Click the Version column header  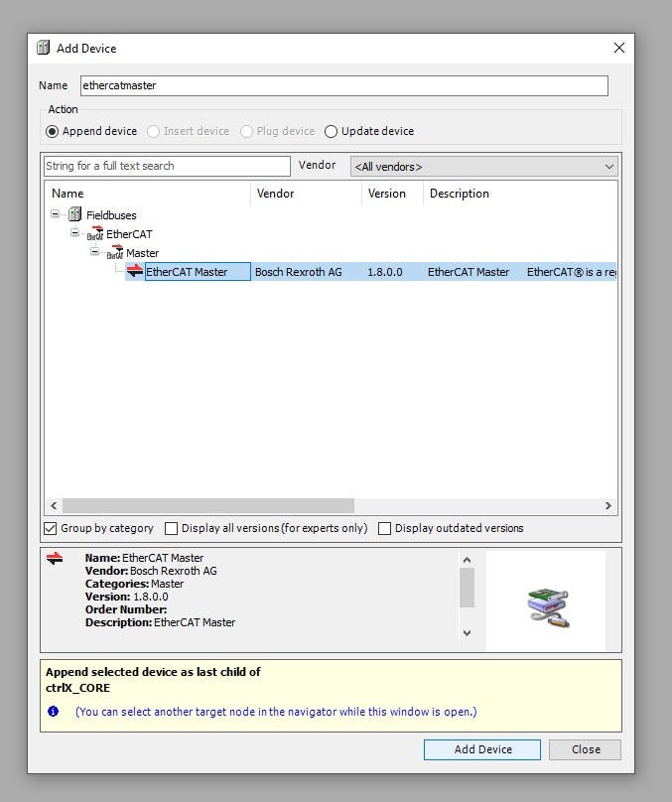pyautogui.click(x=392, y=194)
